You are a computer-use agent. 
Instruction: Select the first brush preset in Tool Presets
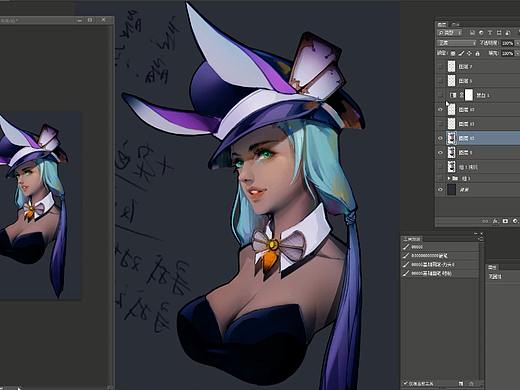tap(440, 247)
